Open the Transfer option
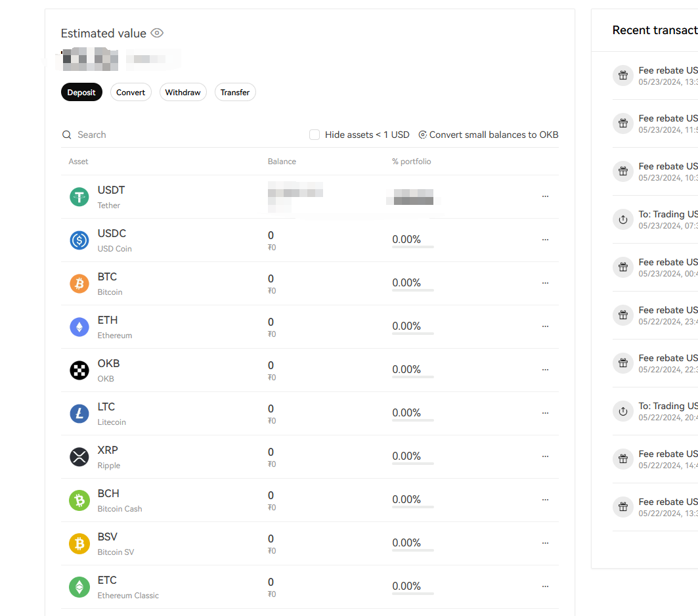This screenshot has height=616, width=698. (x=234, y=92)
